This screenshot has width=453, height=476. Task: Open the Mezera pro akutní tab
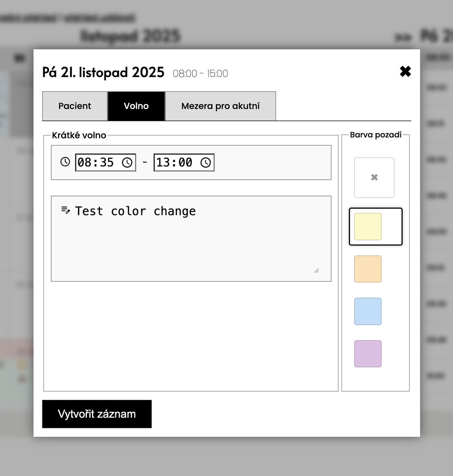(220, 106)
